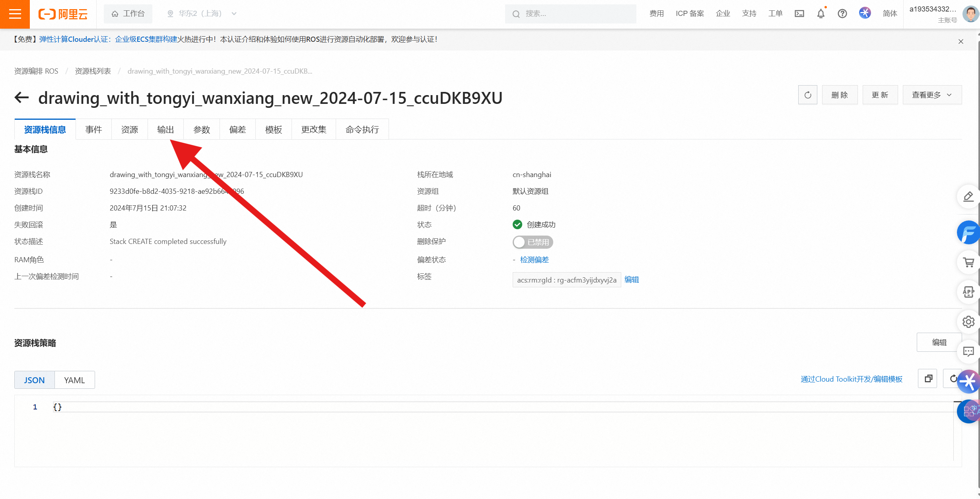Select the JSON format option
The height and width of the screenshot is (499, 980).
pos(34,380)
